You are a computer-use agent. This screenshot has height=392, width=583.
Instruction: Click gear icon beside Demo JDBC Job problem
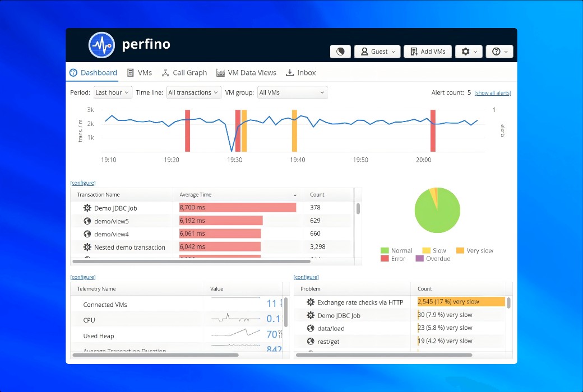311,315
